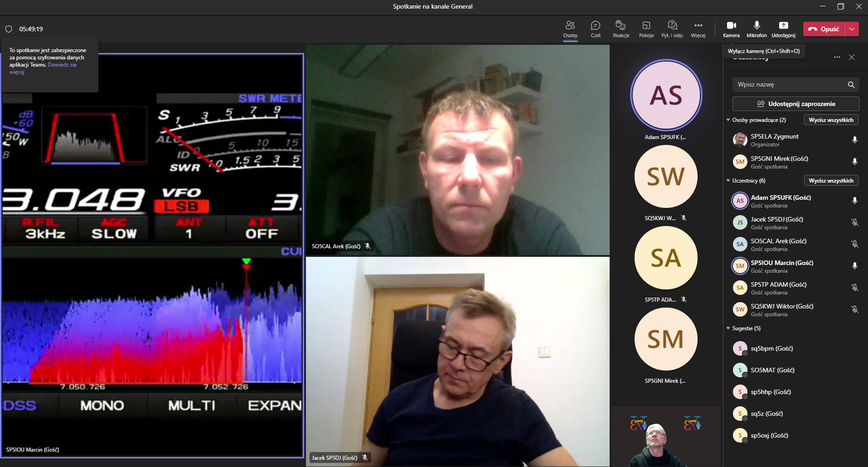This screenshot has width=868, height=467.
Task: Click the large SM avatar tile SP5GNI Mirek
Action: 666,339
